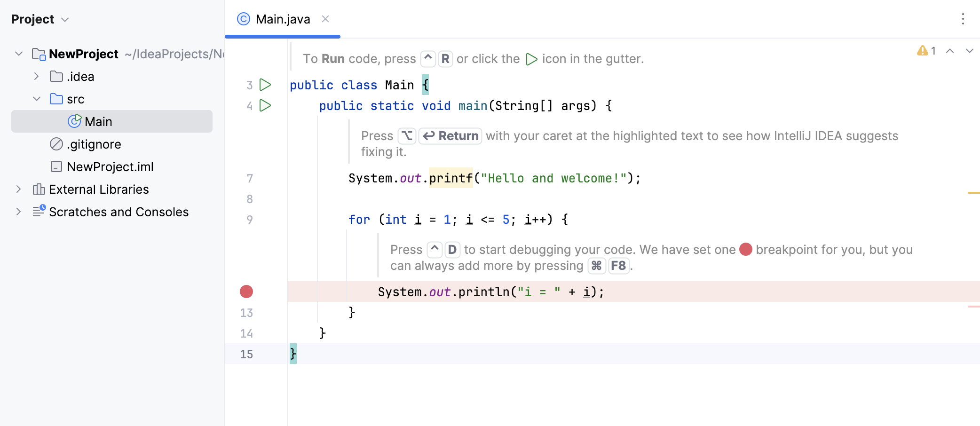Open the editor options three-dot menu
This screenshot has height=426, width=980.
(x=963, y=19)
